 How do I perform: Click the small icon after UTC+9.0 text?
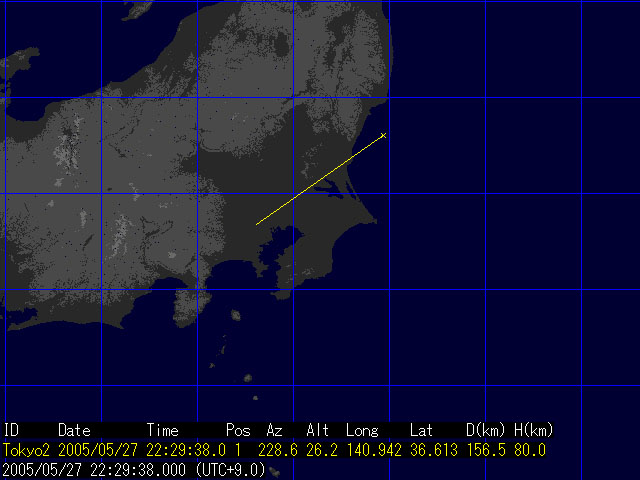(274, 469)
